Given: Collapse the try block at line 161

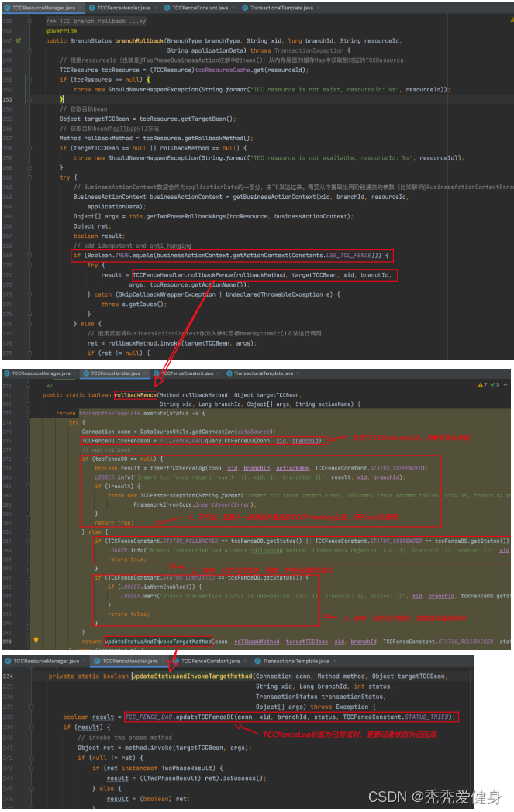Looking at the screenshot, I should click(x=29, y=177).
